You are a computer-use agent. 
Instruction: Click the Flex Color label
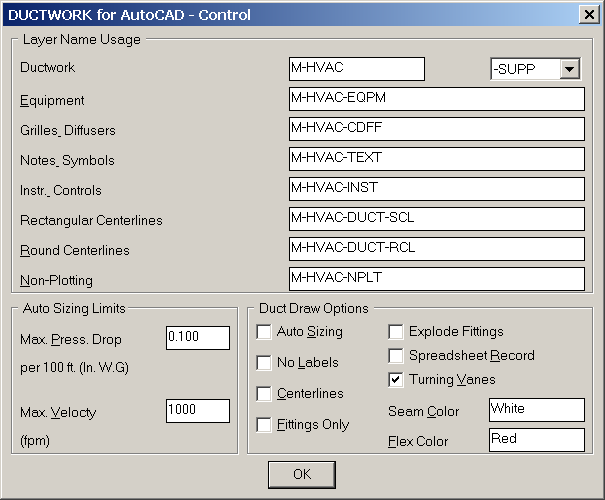[418, 441]
